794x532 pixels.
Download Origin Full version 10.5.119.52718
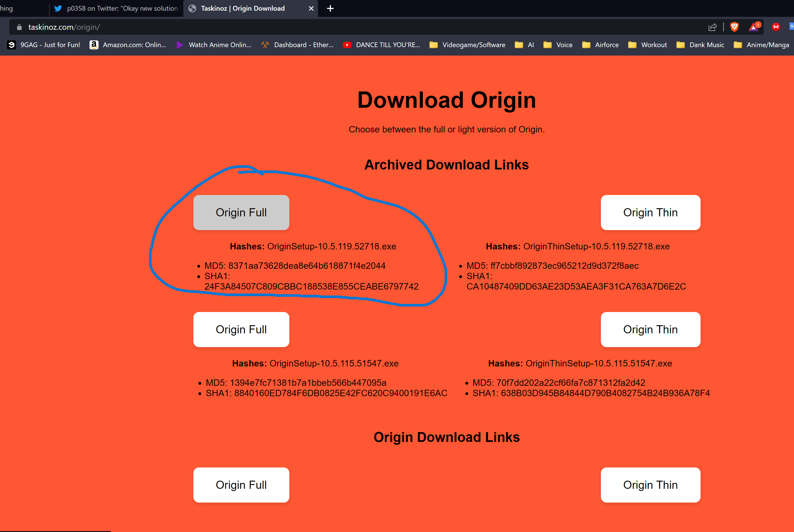(x=241, y=212)
